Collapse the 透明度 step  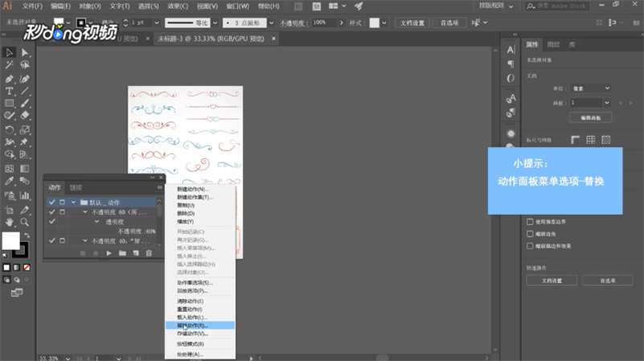click(97, 221)
